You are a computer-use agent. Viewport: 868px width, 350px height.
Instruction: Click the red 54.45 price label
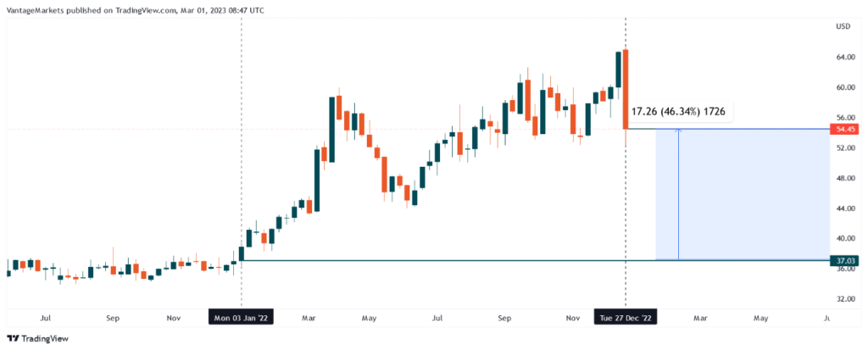tap(846, 130)
